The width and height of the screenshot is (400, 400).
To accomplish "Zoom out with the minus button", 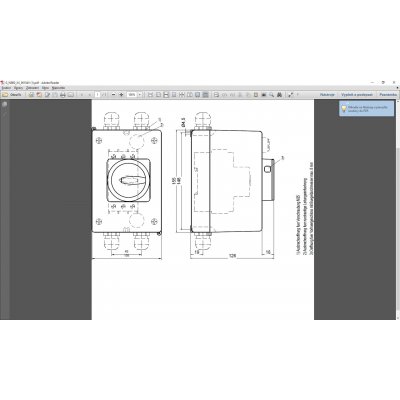I will pyautogui.click(x=113, y=95).
